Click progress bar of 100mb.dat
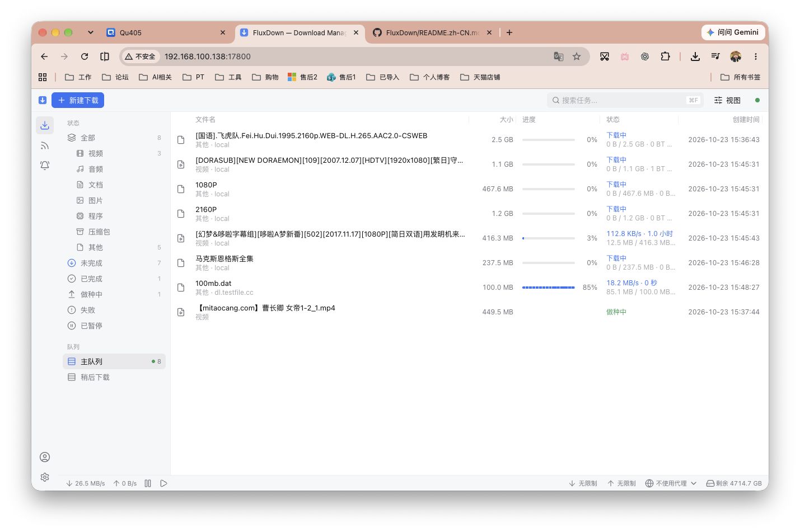This screenshot has width=800, height=532. click(549, 288)
